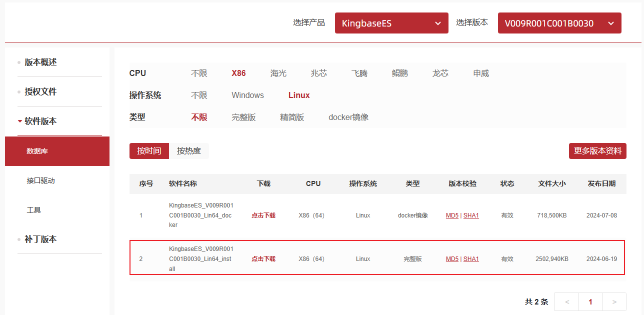This screenshot has height=315, width=644.
Task: Select CPU filter X86
Action: click(x=238, y=73)
